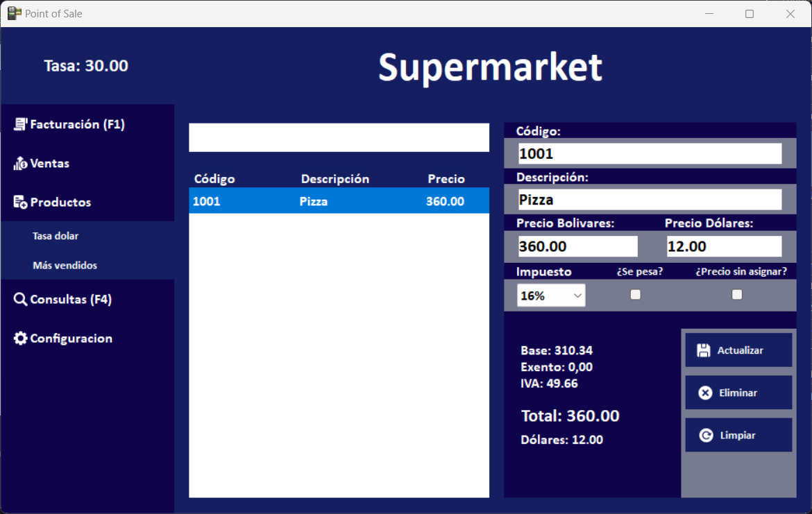This screenshot has width=812, height=514.
Task: Enable the ¿Se pesa? checkbox
Action: 635,295
